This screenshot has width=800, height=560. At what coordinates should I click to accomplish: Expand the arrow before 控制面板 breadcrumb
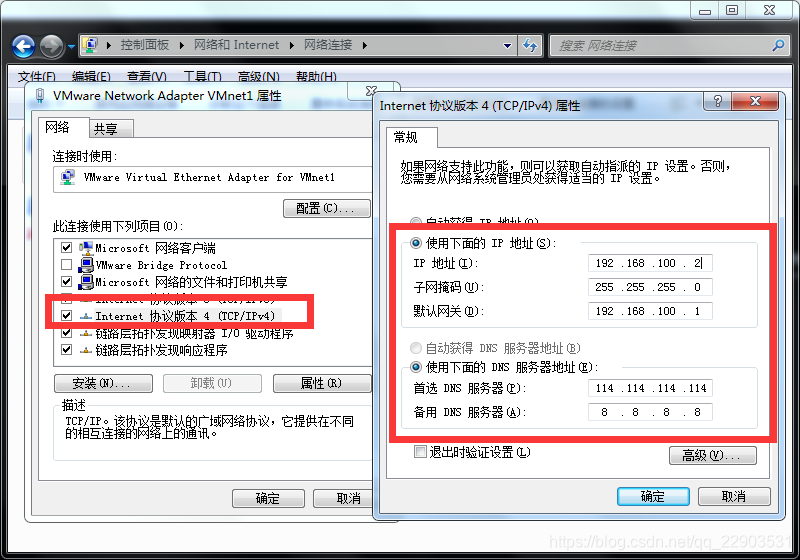tap(109, 45)
